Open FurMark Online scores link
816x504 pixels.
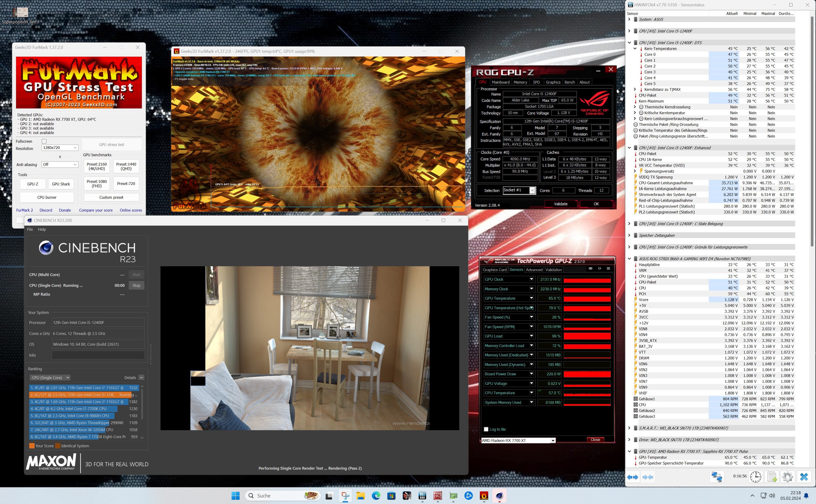(131, 210)
